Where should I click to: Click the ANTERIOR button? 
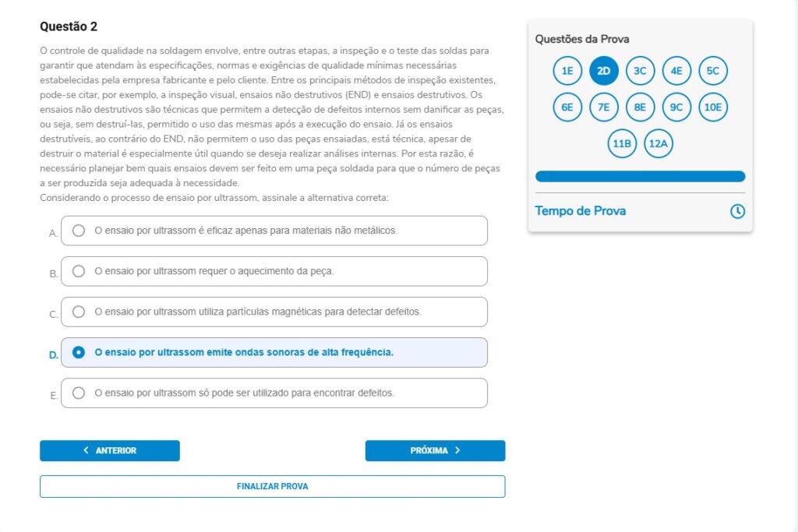109,450
